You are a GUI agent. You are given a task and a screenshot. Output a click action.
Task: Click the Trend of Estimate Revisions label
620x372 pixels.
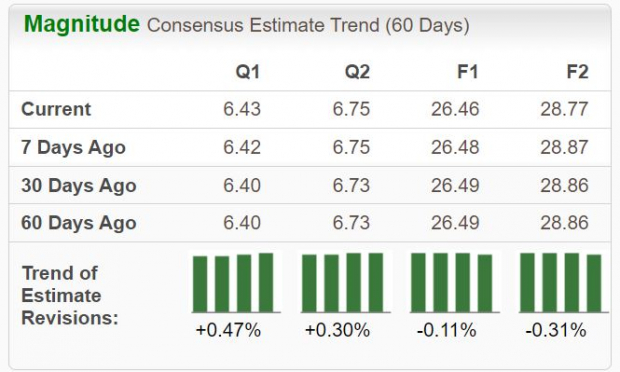[x=70, y=295]
